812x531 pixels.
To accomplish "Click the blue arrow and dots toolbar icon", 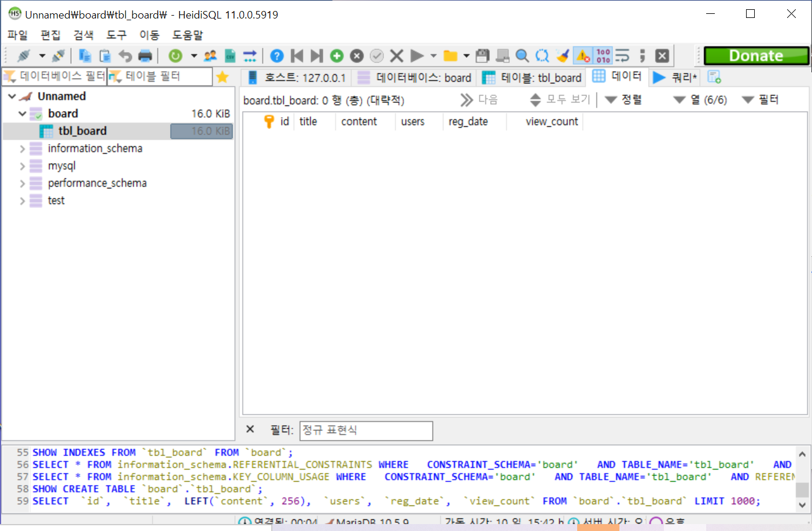I will tap(250, 56).
